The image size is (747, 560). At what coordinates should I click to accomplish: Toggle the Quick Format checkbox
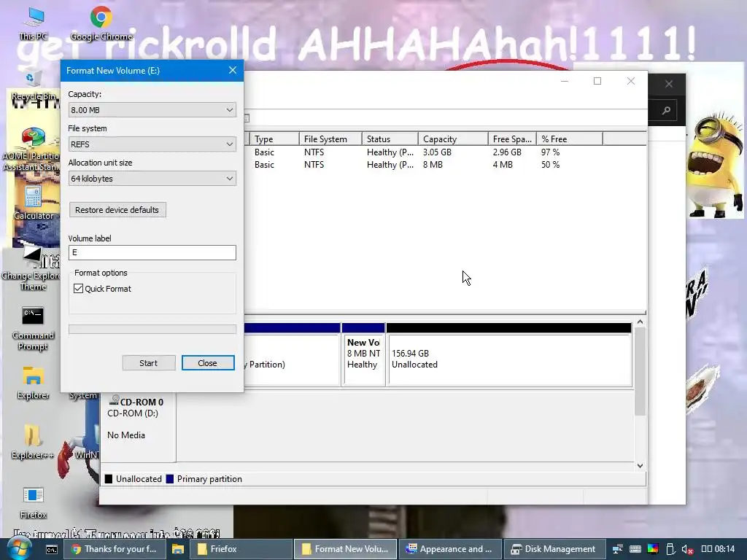(79, 289)
